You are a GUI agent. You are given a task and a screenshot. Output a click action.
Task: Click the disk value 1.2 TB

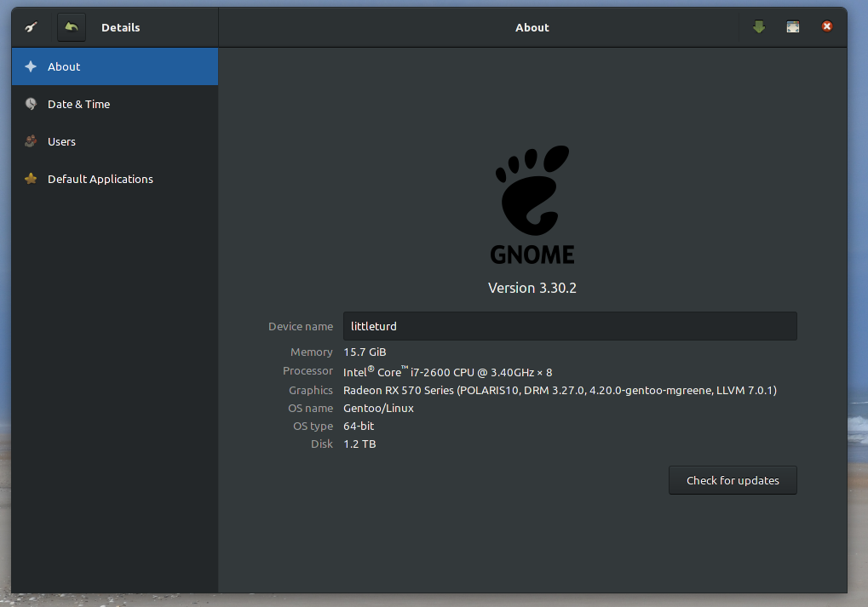[x=359, y=444]
